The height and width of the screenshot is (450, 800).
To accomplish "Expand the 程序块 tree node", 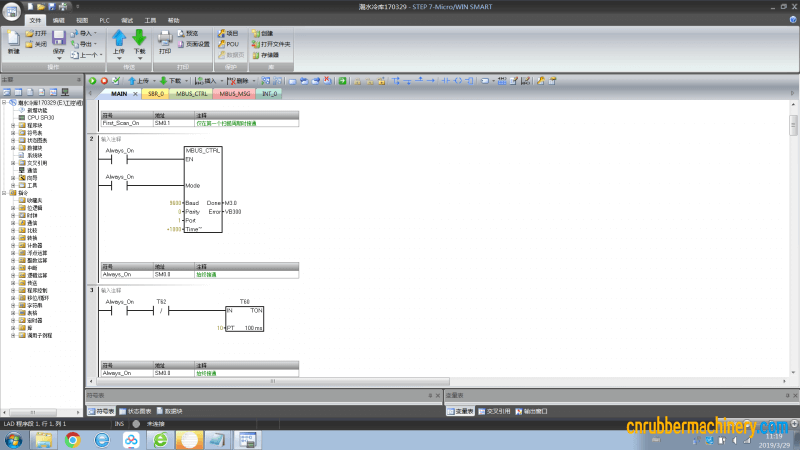I will point(13,124).
